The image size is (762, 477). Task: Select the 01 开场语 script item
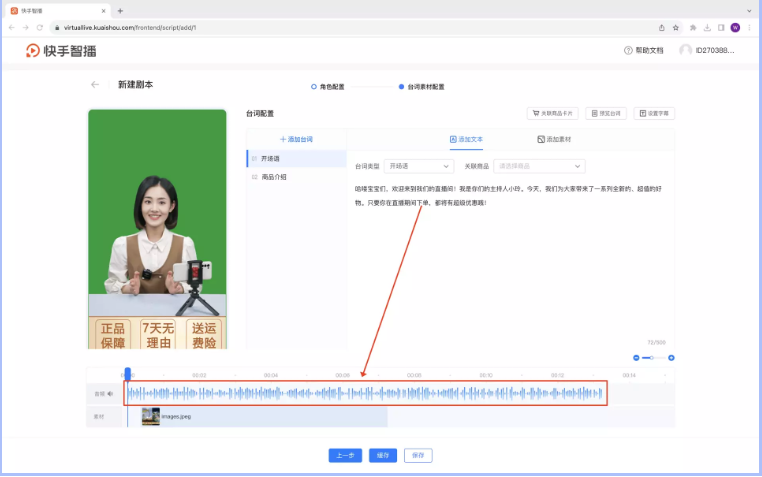(296, 159)
